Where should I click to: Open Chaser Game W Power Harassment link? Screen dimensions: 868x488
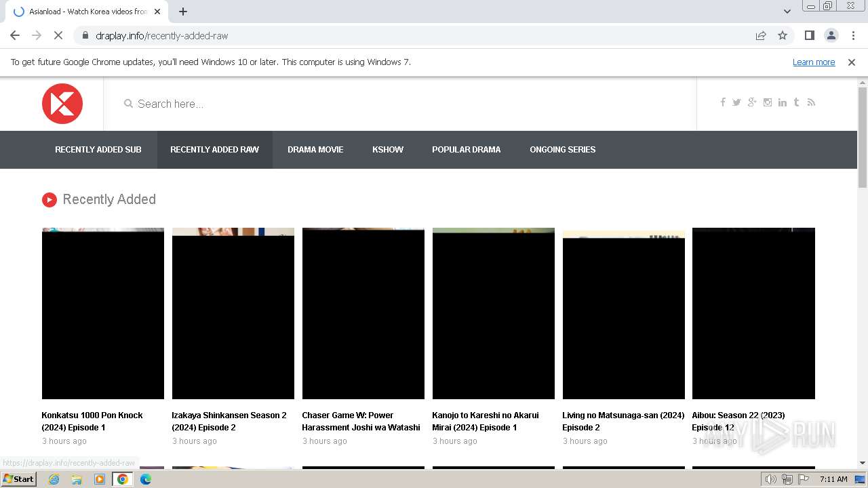[361, 421]
